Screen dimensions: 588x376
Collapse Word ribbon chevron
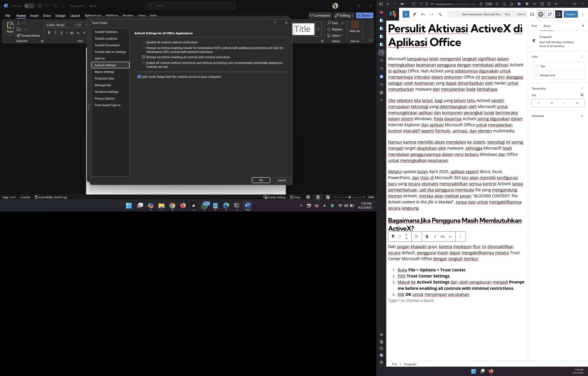(x=371, y=40)
